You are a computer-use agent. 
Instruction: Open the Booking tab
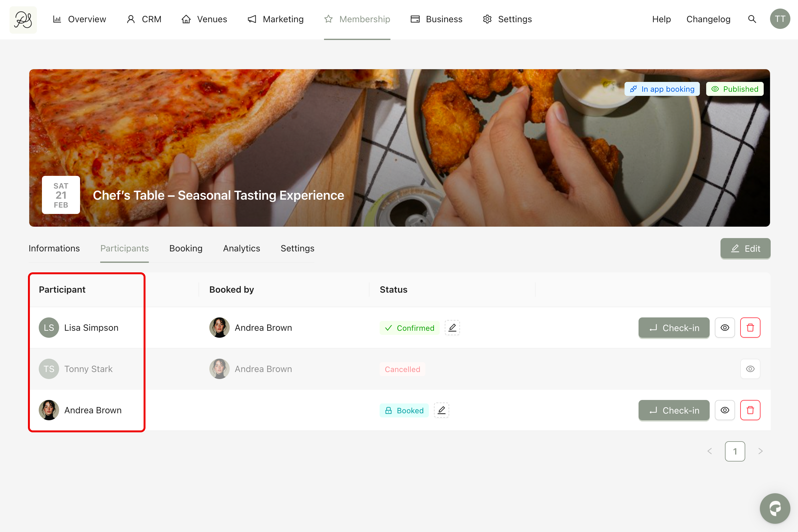coord(186,248)
